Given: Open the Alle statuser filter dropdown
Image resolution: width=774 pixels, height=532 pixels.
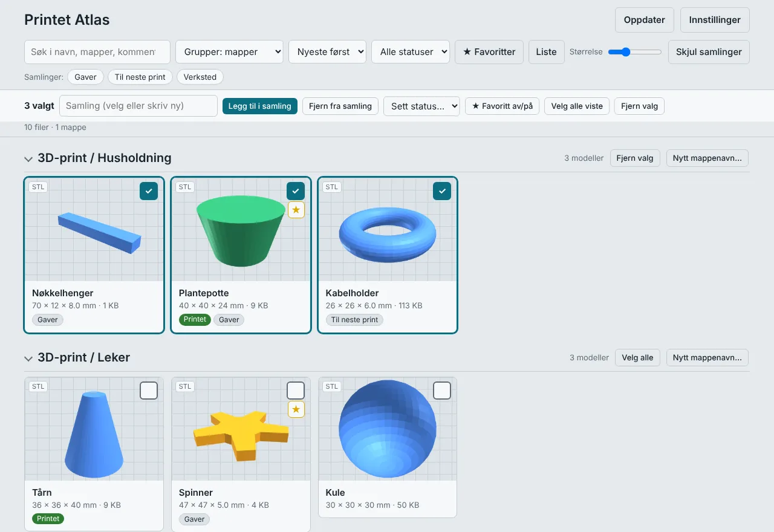Looking at the screenshot, I should pyautogui.click(x=411, y=52).
